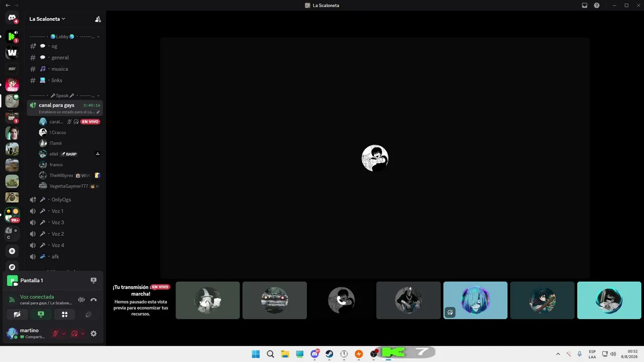The height and width of the screenshot is (362, 644).
Task: Add a new server
Action: 12,251
